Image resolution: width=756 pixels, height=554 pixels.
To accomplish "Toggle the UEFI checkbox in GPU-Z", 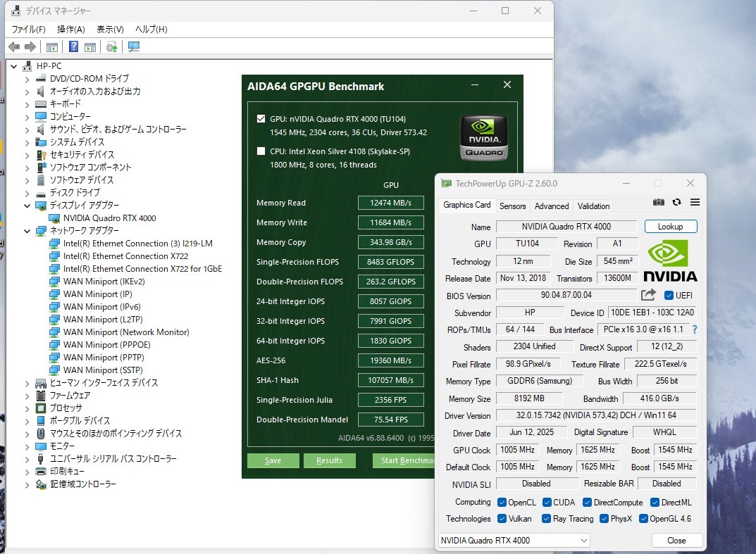I will (669, 296).
